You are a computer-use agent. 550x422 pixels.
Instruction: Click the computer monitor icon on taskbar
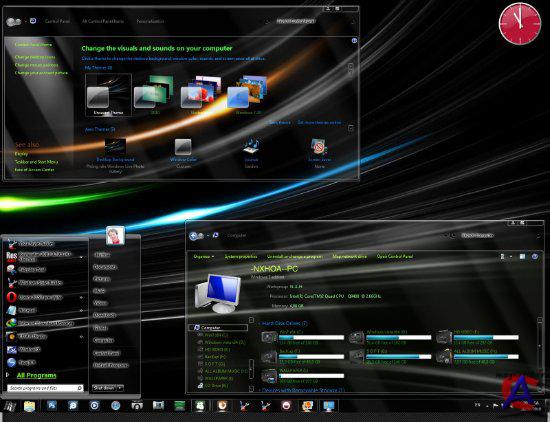click(329, 406)
